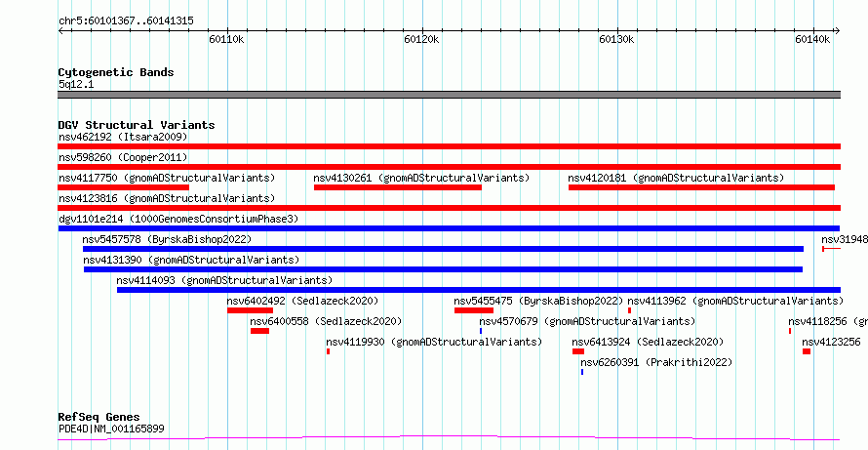Click the small nsv6260391 blue marker
Image resolution: width=868 pixels, height=450 pixels.
click(582, 372)
